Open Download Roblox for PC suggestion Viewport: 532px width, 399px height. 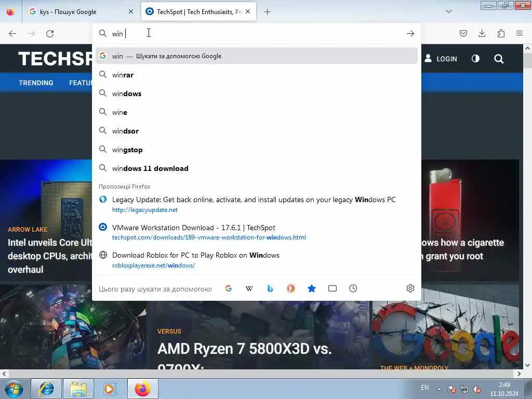coord(257,260)
